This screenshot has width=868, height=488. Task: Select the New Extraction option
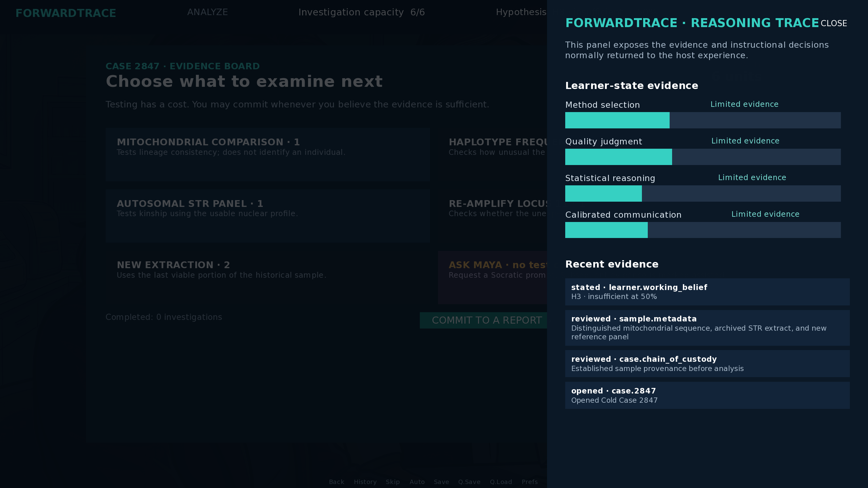268,277
